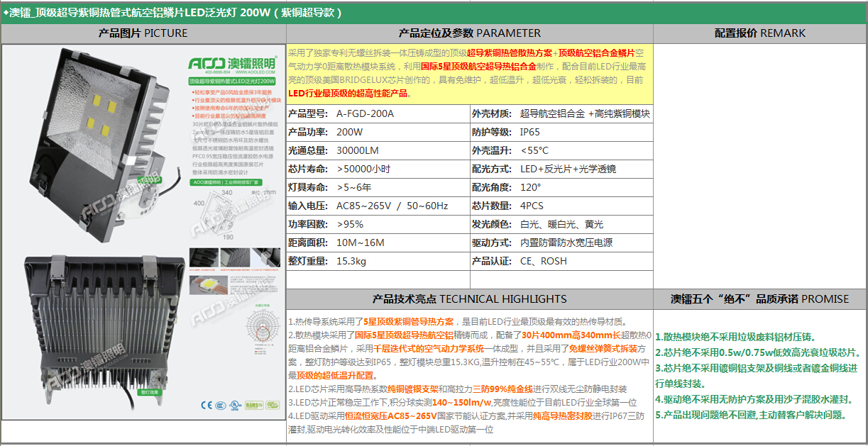Select the 距离面积 10M~16M cell
The image size is (868, 446).
[378, 242]
